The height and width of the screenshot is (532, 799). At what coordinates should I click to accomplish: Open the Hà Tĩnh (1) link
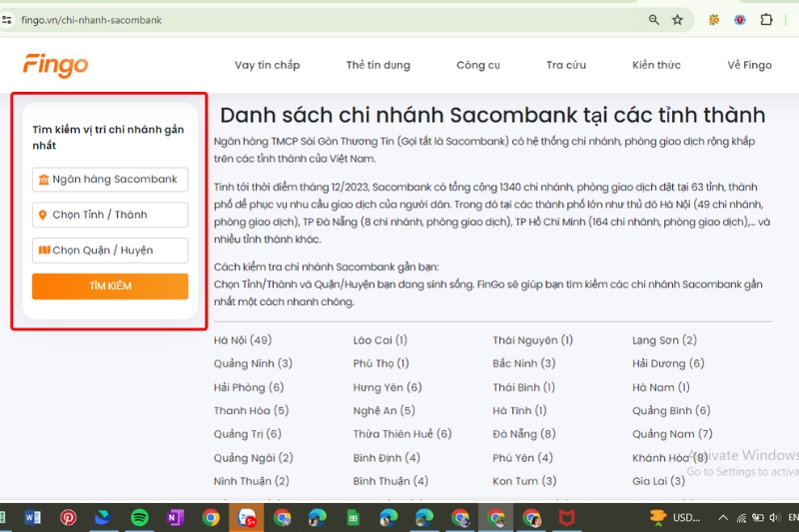tap(519, 410)
